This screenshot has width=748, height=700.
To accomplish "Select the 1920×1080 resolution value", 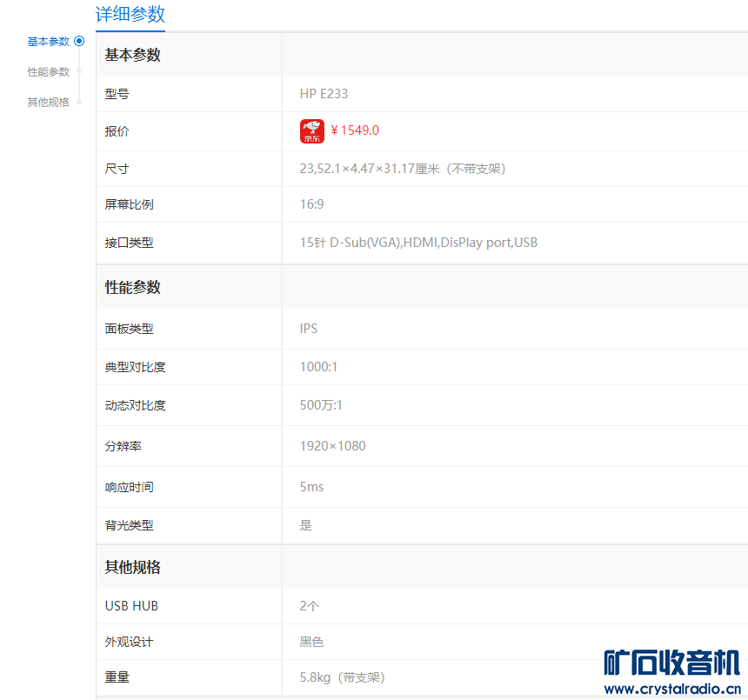I will (x=332, y=446).
